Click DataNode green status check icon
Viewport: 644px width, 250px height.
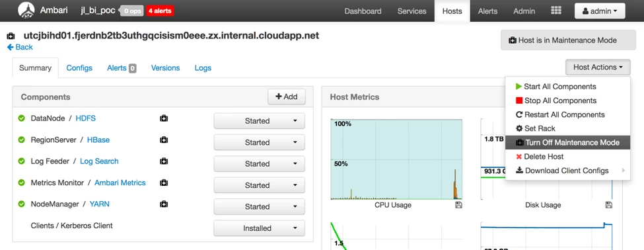[x=21, y=118]
